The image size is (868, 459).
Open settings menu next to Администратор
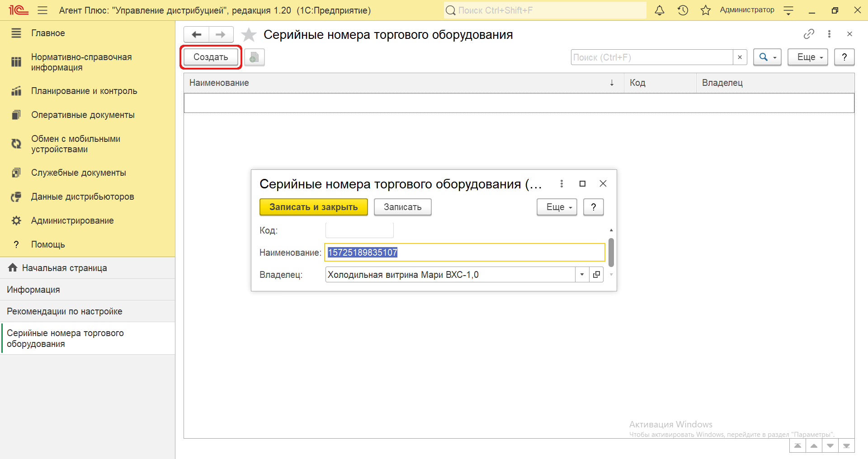coord(788,10)
